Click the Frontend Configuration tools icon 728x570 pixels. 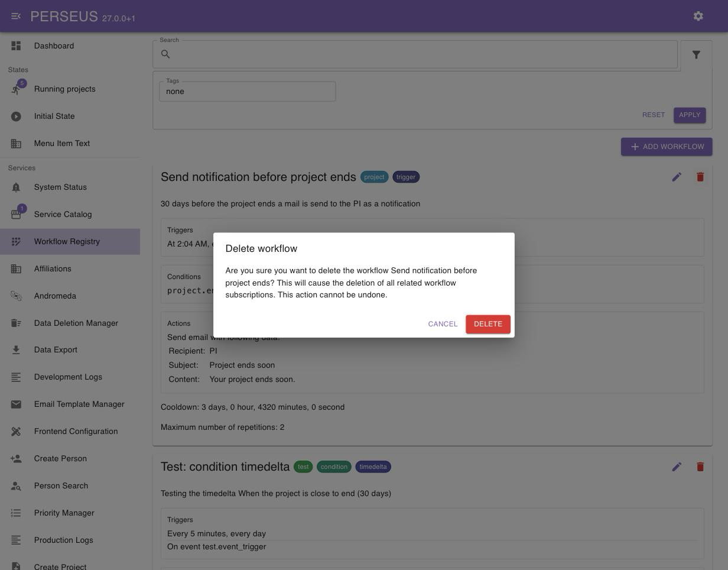pos(16,432)
